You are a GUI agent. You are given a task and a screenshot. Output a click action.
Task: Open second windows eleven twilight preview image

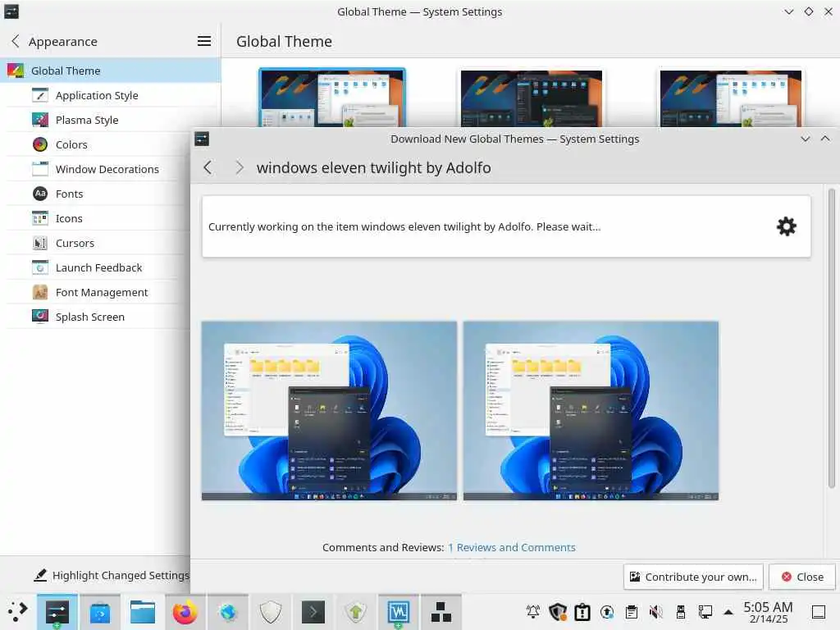[591, 411]
